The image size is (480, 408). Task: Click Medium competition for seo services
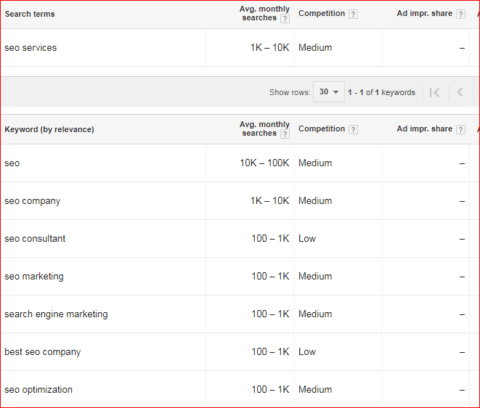coord(315,48)
